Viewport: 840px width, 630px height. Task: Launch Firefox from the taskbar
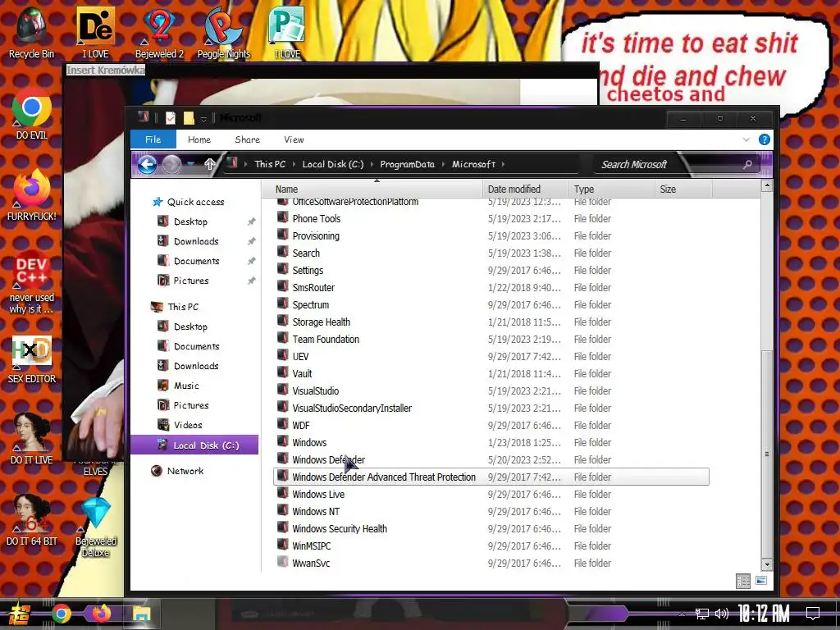click(101, 614)
